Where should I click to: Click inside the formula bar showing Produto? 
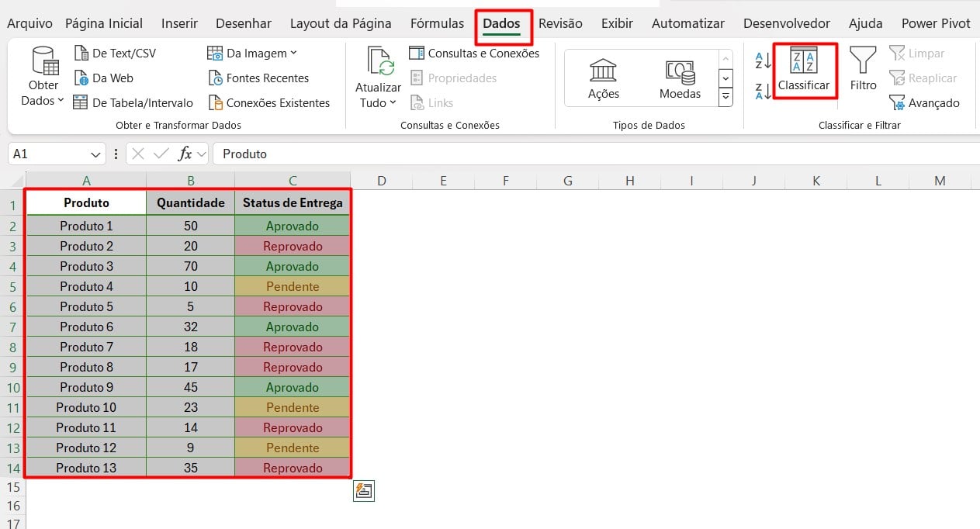tap(594, 154)
